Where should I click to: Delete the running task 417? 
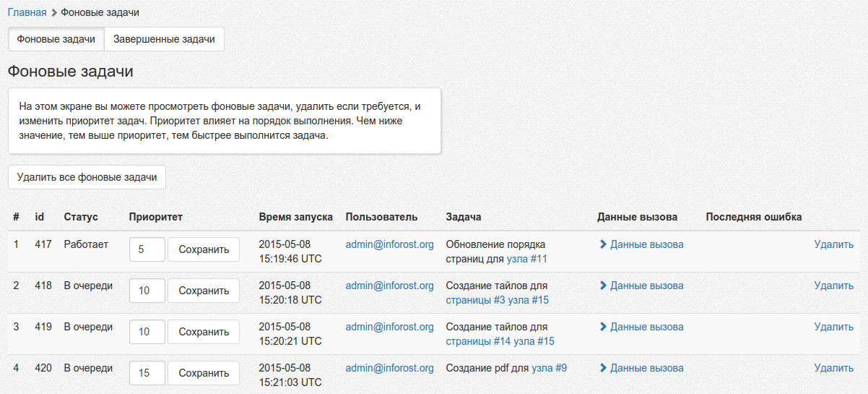click(x=833, y=244)
